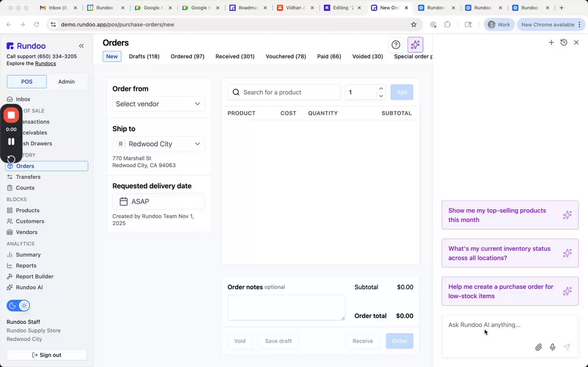Collapse the left sidebar with double chevron

[x=81, y=46]
